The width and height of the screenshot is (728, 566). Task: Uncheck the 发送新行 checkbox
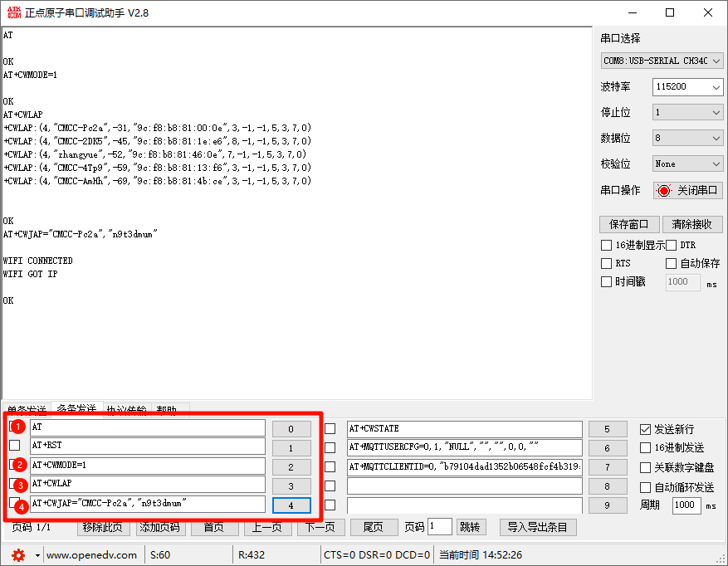point(645,429)
